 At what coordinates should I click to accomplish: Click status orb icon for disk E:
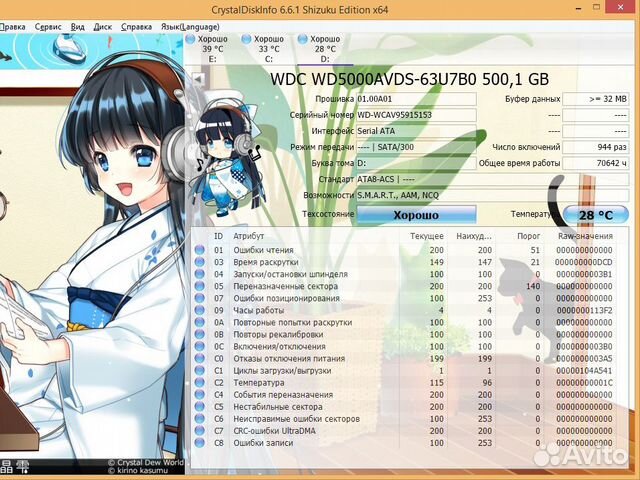coord(190,39)
